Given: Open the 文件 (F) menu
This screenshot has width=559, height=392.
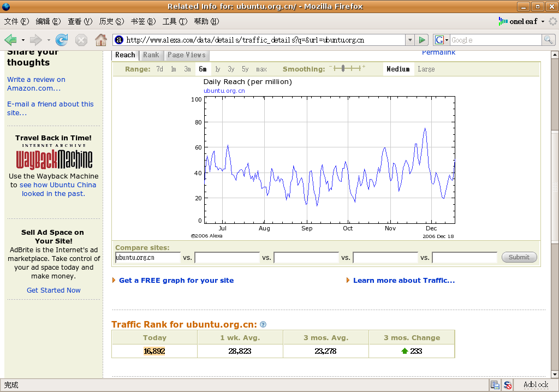Looking at the screenshot, I should click(x=16, y=21).
